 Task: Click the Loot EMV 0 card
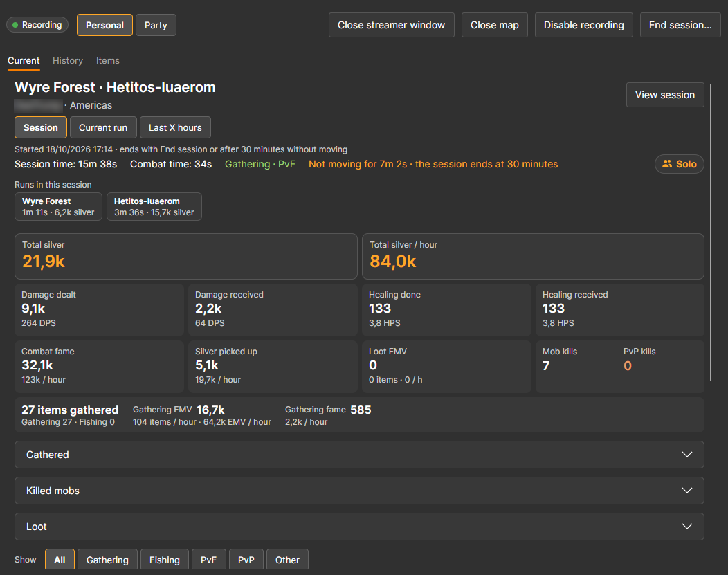click(x=446, y=367)
